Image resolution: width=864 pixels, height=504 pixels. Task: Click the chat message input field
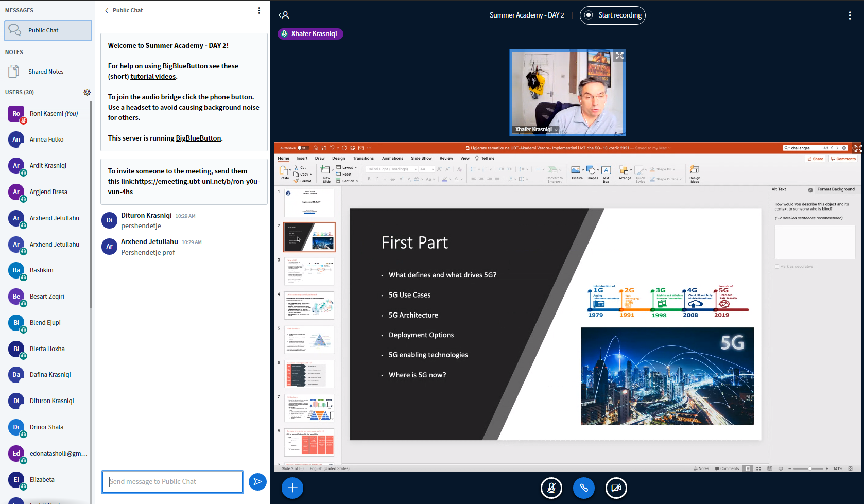pos(172,482)
